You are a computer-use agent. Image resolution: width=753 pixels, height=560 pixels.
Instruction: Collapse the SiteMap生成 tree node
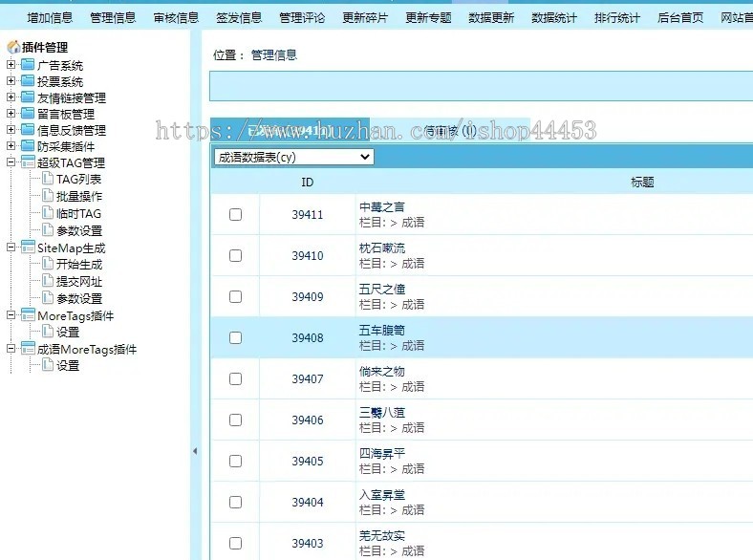click(x=11, y=248)
